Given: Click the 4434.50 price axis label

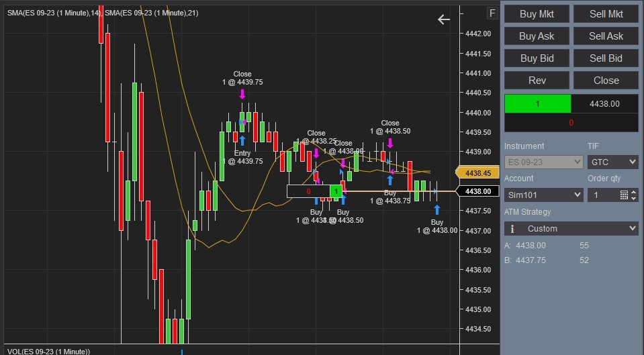Looking at the screenshot, I should 478,329.
